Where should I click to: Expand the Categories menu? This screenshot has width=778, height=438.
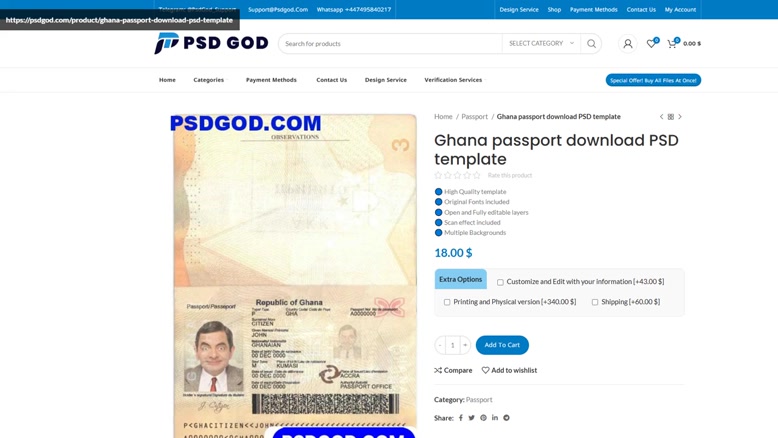pos(209,80)
